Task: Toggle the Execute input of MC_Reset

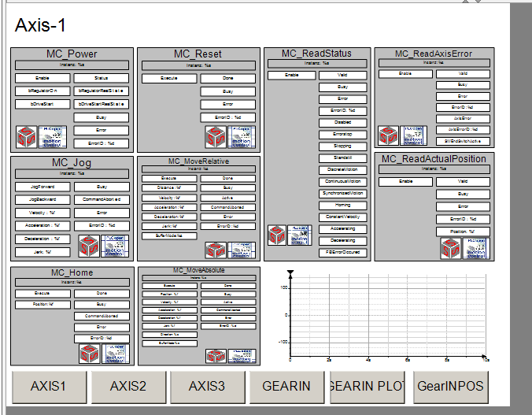Action: tap(169, 78)
